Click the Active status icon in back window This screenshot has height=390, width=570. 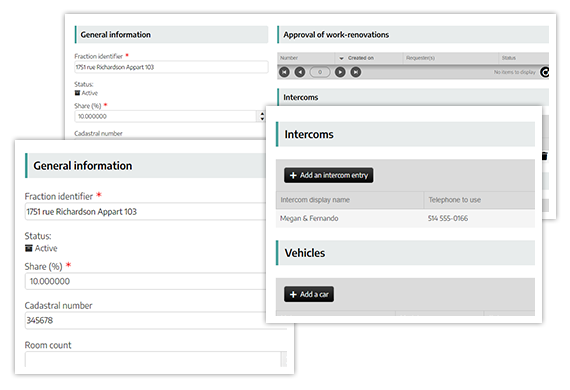(x=77, y=93)
